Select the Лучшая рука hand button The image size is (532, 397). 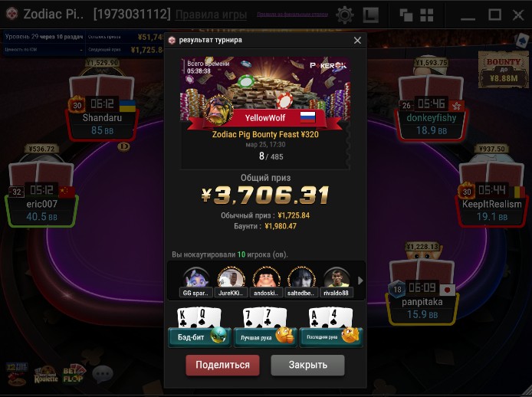coord(265,336)
